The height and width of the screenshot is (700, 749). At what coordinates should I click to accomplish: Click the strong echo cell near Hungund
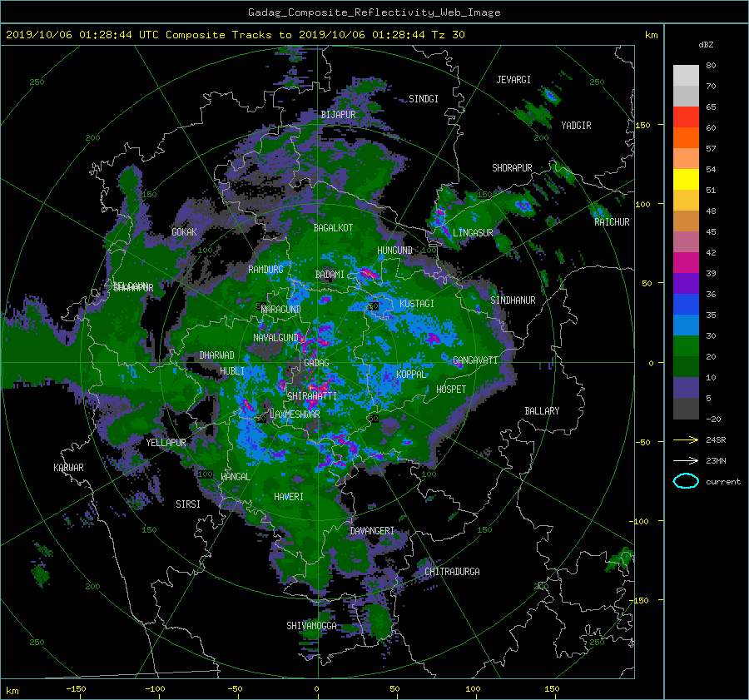click(x=369, y=275)
